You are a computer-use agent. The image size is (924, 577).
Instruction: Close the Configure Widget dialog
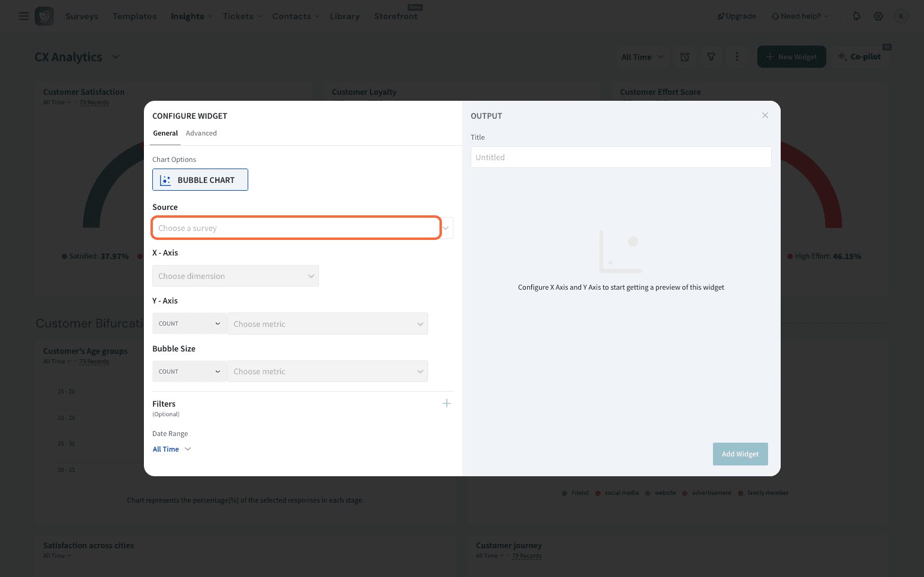[x=765, y=116]
